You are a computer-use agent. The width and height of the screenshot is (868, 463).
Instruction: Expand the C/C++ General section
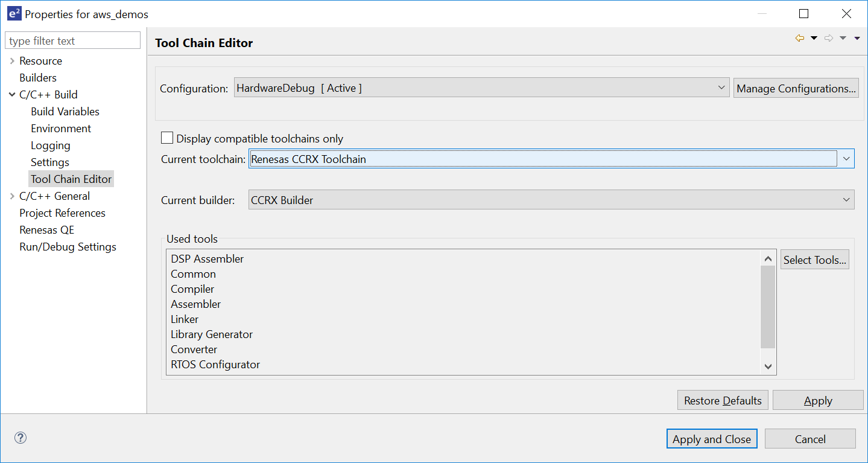[x=12, y=196]
